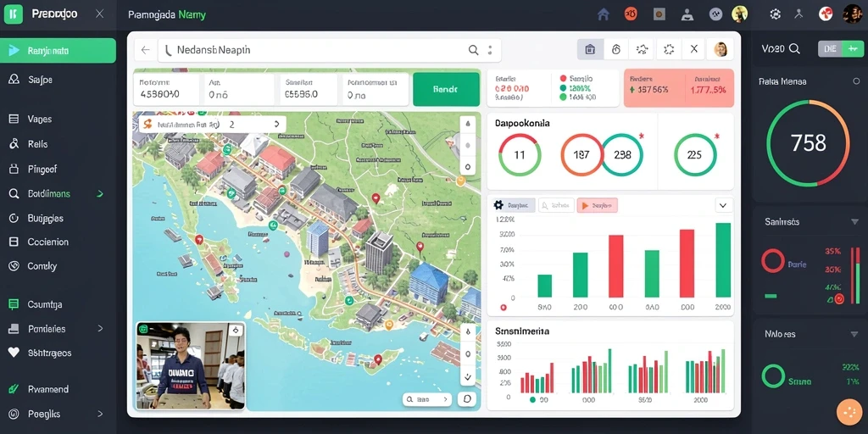Click the 758 circular gauge
This screenshot has width=868, height=434.
808,142
